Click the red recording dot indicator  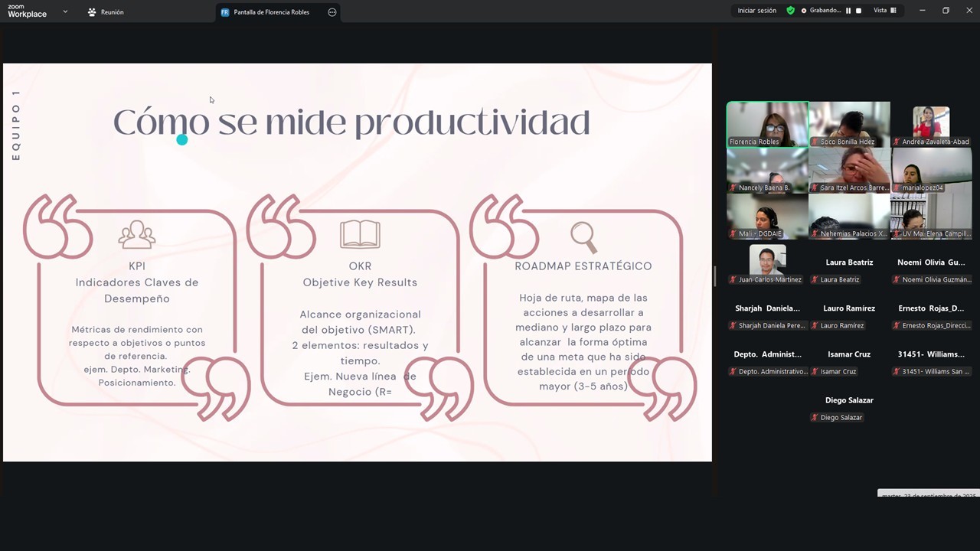(804, 11)
